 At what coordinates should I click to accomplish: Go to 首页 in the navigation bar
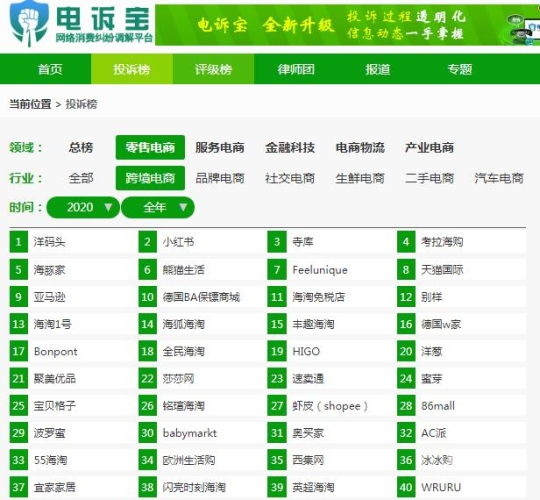click(50, 69)
